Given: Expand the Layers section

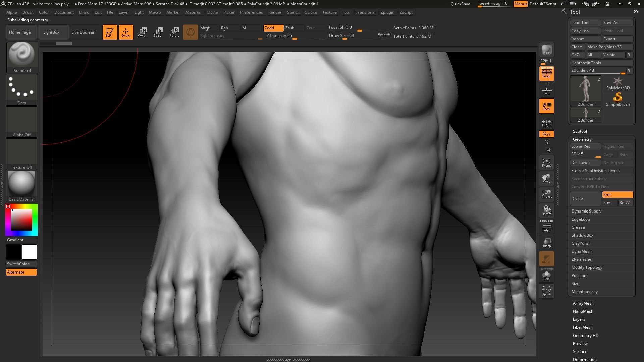Looking at the screenshot, I should [x=579, y=319].
